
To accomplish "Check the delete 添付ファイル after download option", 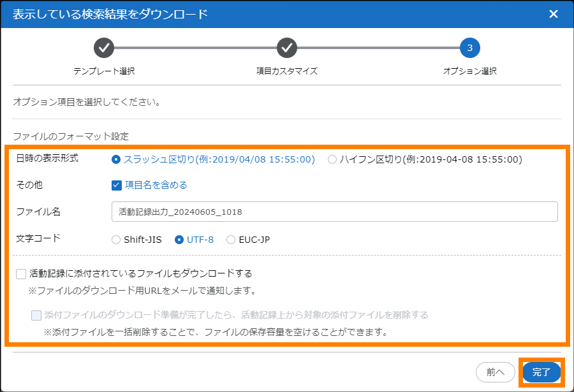I will (36, 315).
